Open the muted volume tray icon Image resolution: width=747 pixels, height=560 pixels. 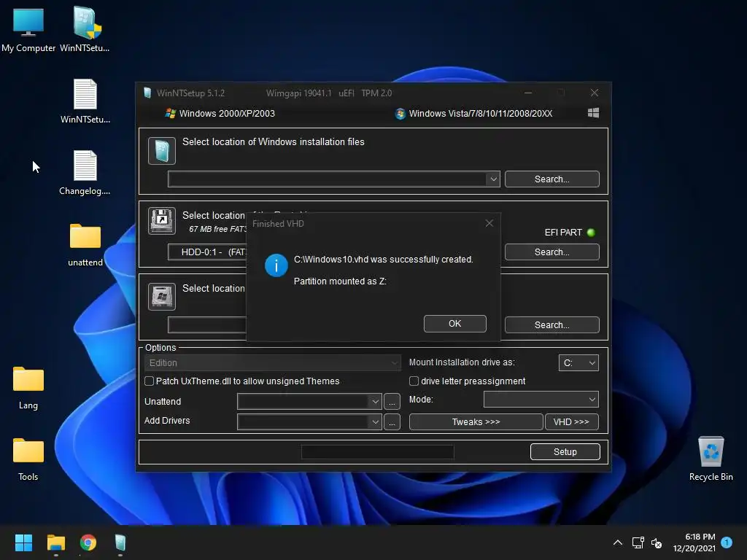(x=657, y=542)
